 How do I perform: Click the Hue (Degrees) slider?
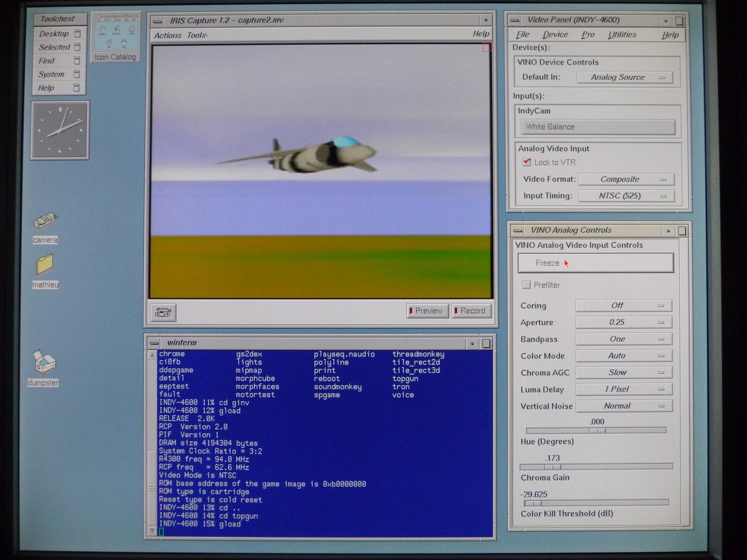596,430
